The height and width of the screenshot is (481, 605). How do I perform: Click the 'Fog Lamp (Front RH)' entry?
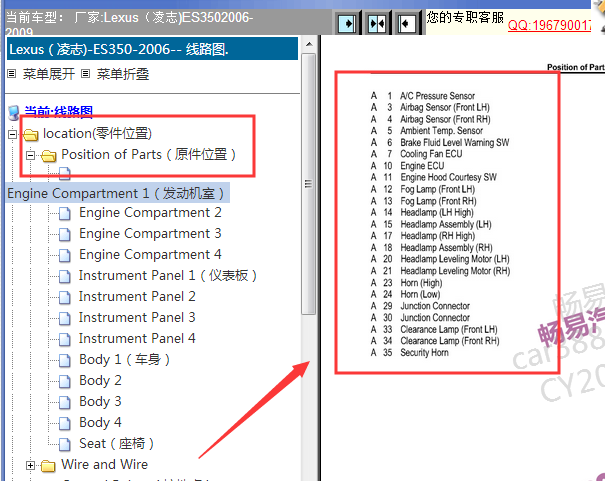[438, 201]
